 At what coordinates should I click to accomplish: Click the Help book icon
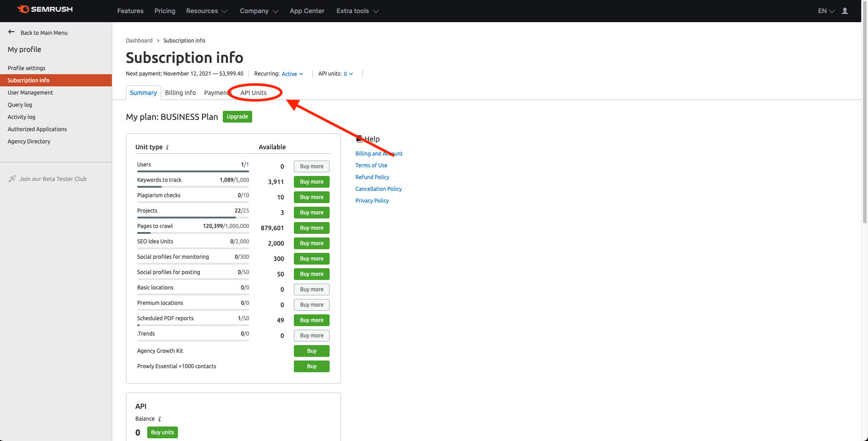[359, 139]
